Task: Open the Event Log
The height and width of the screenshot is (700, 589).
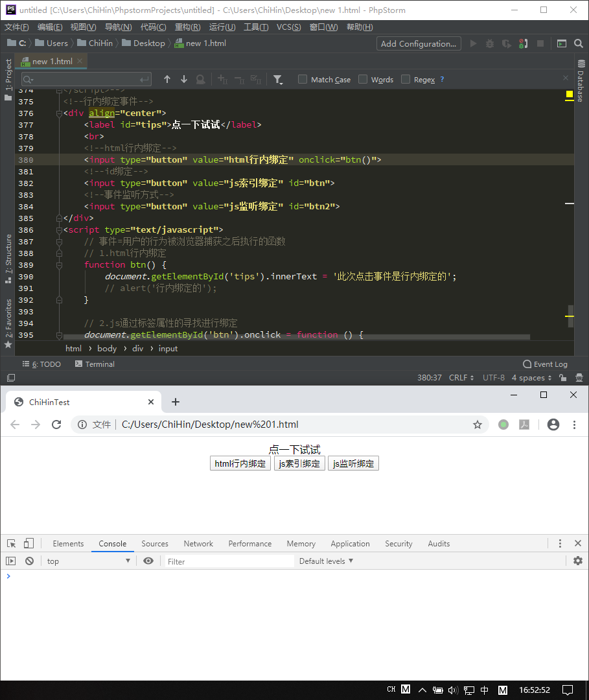Action: [546, 364]
